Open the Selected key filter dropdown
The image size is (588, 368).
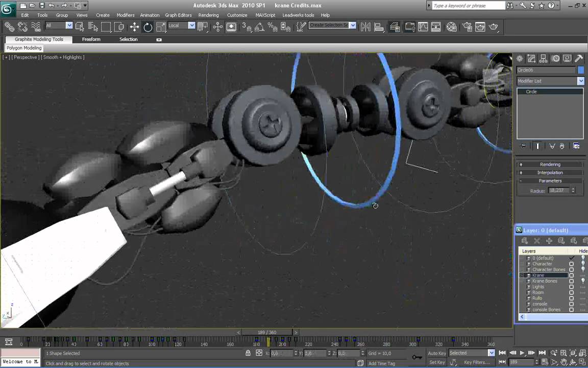[491, 353]
